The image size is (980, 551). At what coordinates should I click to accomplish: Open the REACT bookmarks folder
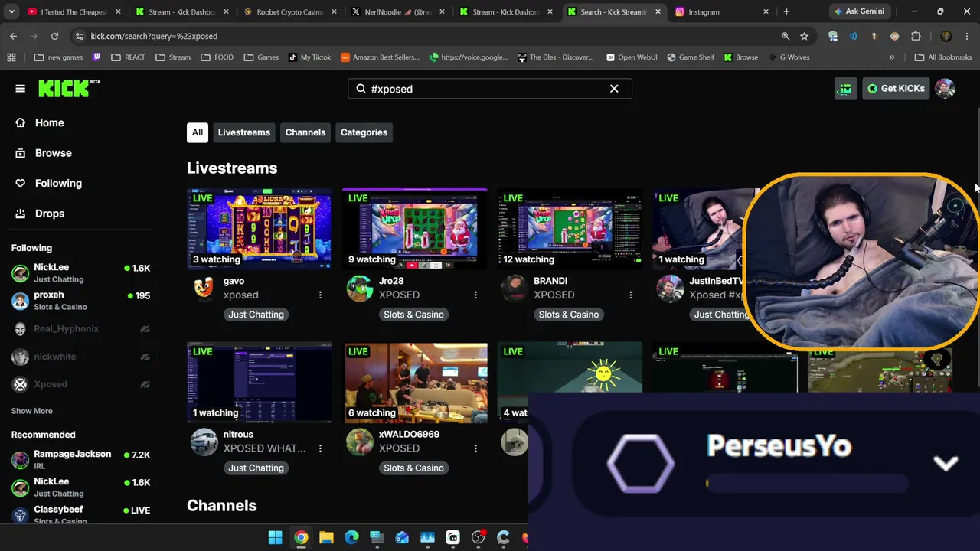(x=128, y=57)
